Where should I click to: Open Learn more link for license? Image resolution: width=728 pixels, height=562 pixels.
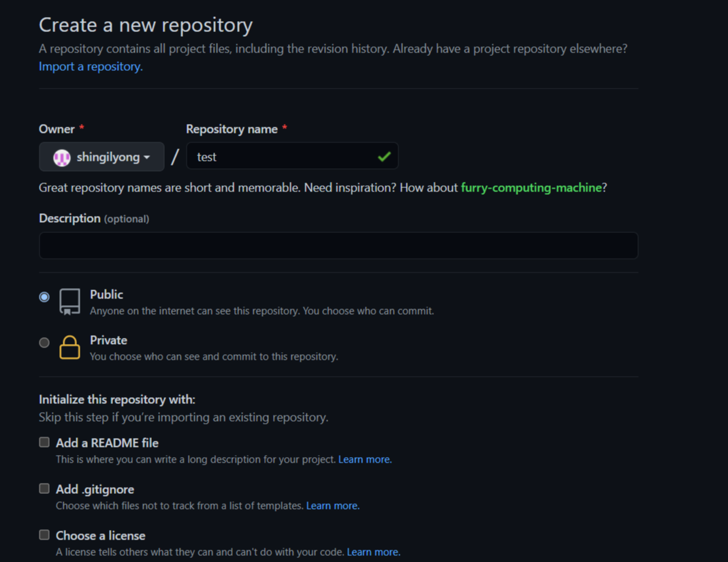[374, 552]
